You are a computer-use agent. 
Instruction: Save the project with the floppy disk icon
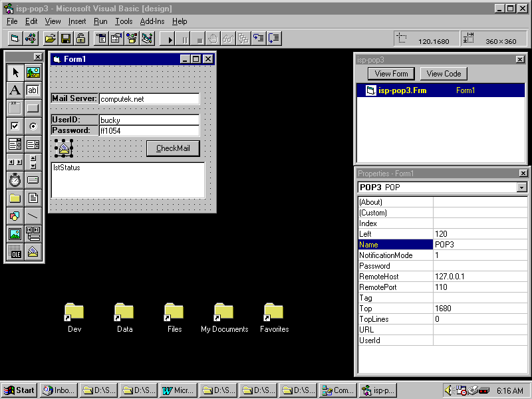pyautogui.click(x=65, y=39)
